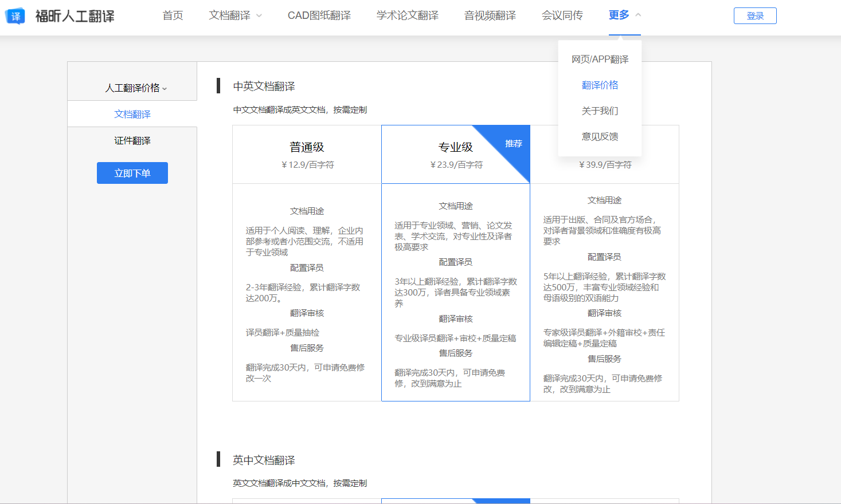Expand the chevron next to 文档翻译
Viewport: 841px width, 504px height.
click(259, 16)
